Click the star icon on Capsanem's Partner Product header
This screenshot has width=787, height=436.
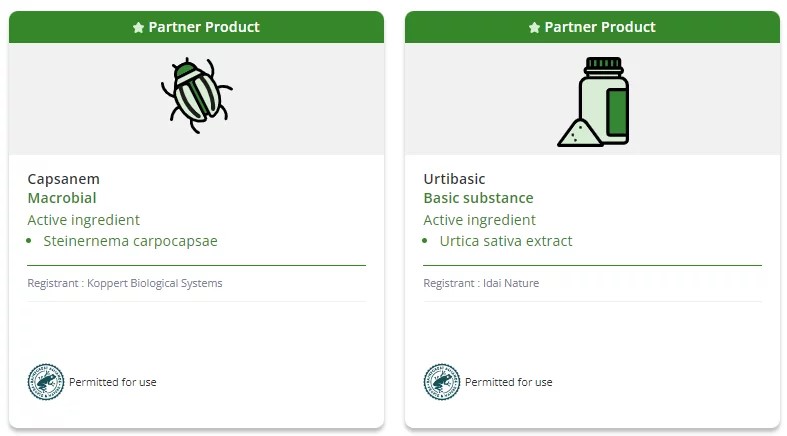pyautogui.click(x=139, y=28)
